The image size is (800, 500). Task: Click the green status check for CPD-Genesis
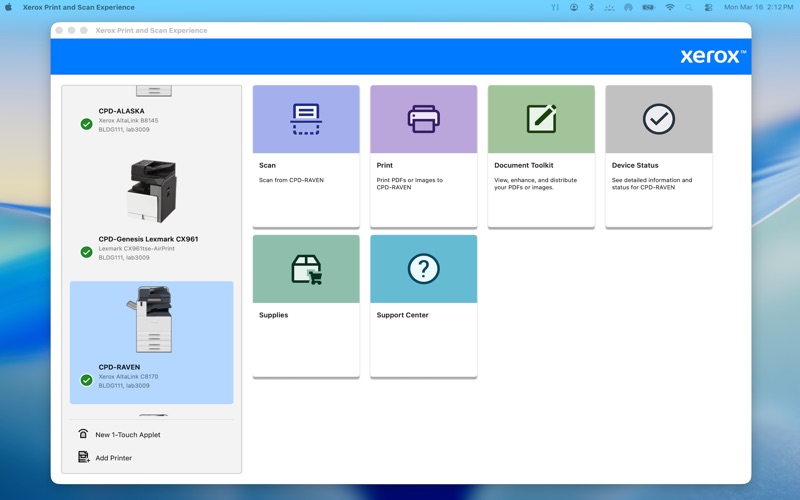coord(86,252)
